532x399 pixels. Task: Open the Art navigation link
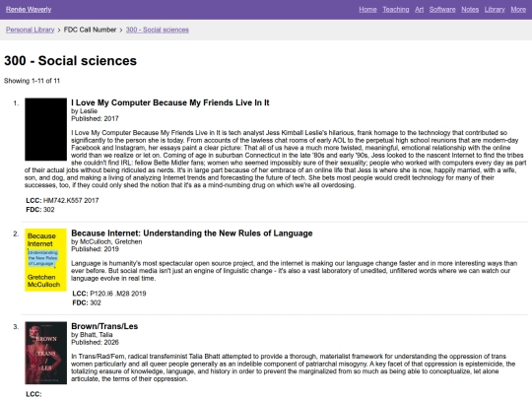coord(419,10)
